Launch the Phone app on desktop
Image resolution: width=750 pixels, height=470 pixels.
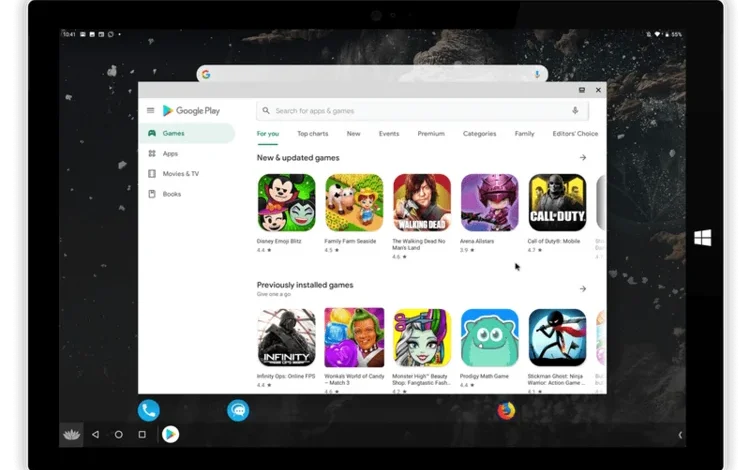[149, 410]
